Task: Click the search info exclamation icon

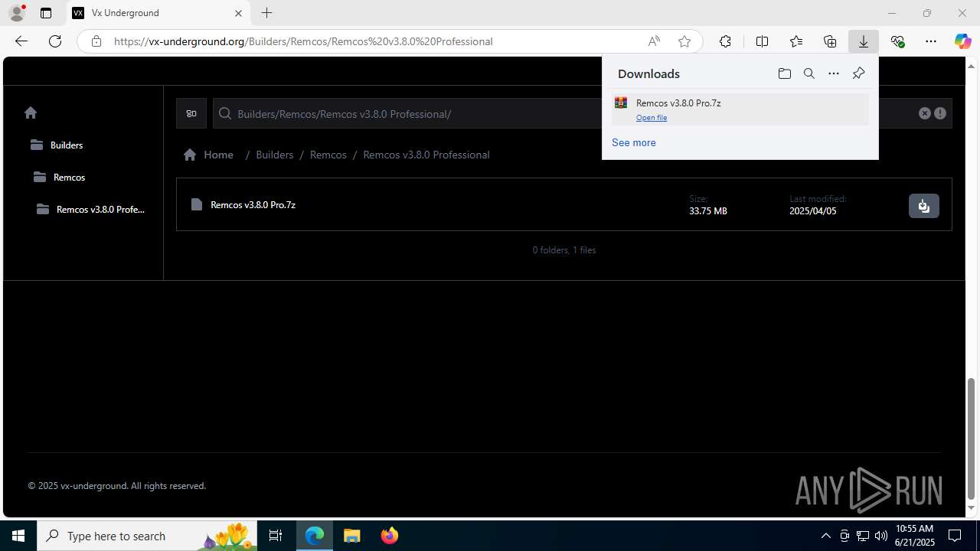Action: coord(940,113)
